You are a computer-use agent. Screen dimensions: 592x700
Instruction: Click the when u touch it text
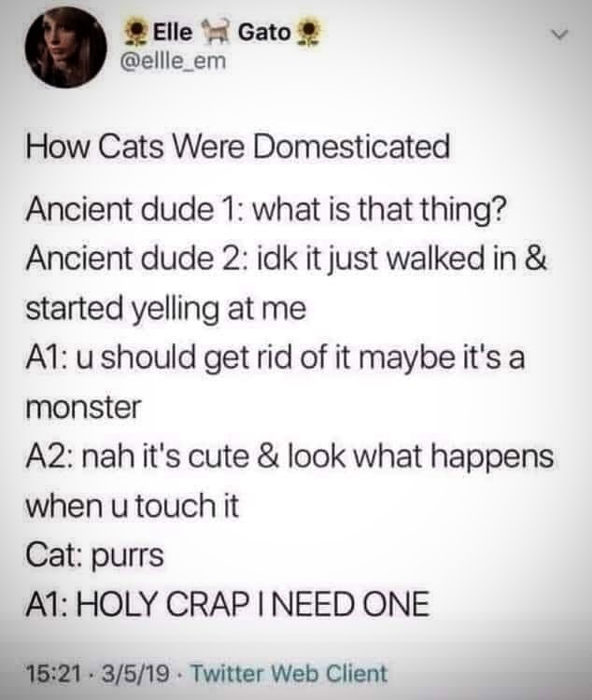point(133,505)
